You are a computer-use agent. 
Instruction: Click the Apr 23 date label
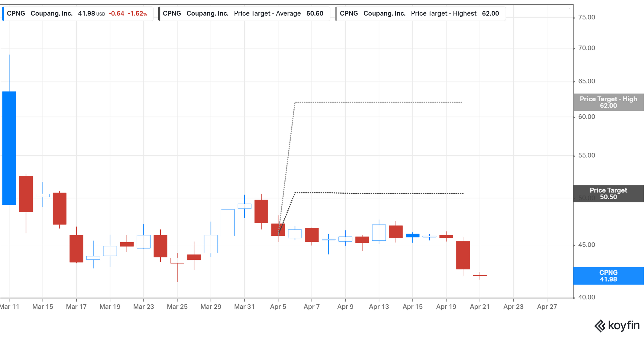[513, 307]
